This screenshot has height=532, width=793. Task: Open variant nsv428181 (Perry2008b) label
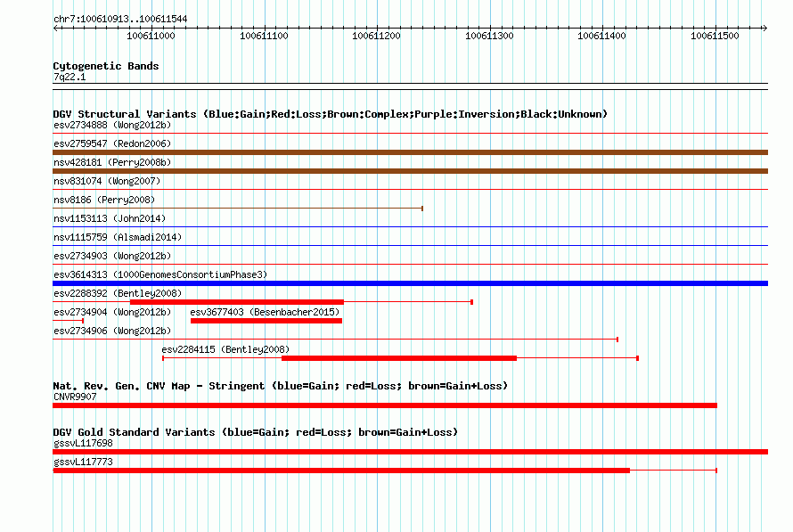pyautogui.click(x=112, y=162)
